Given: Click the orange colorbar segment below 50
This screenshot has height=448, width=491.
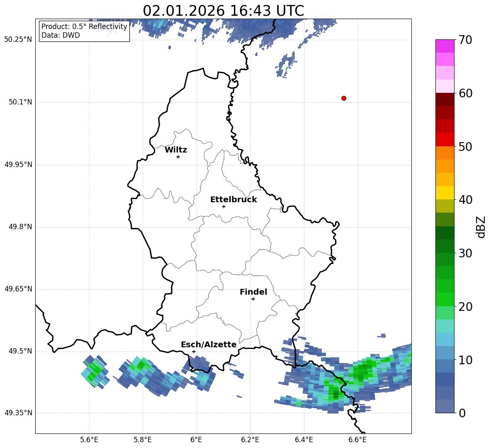Looking at the screenshot, I should (445, 153).
